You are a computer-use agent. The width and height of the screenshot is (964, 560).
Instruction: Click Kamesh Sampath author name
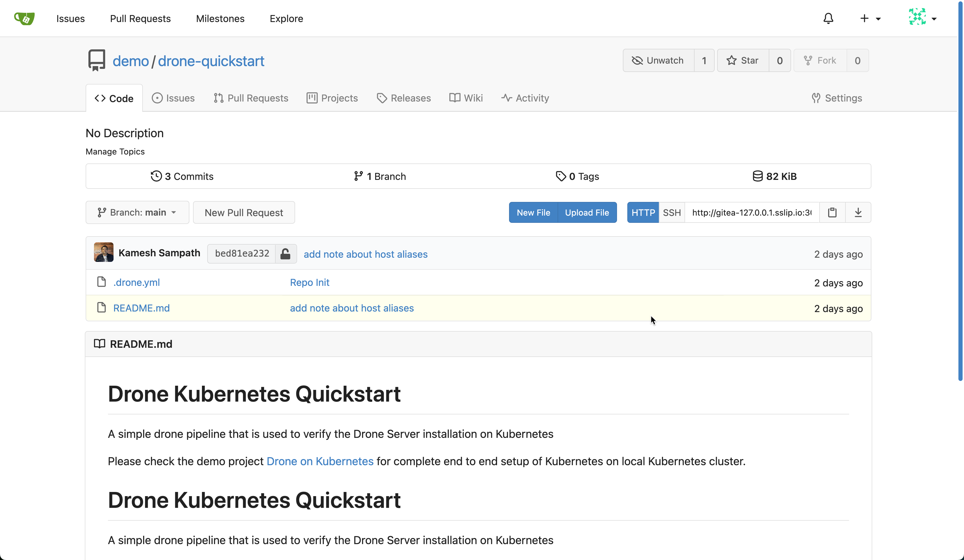point(159,253)
